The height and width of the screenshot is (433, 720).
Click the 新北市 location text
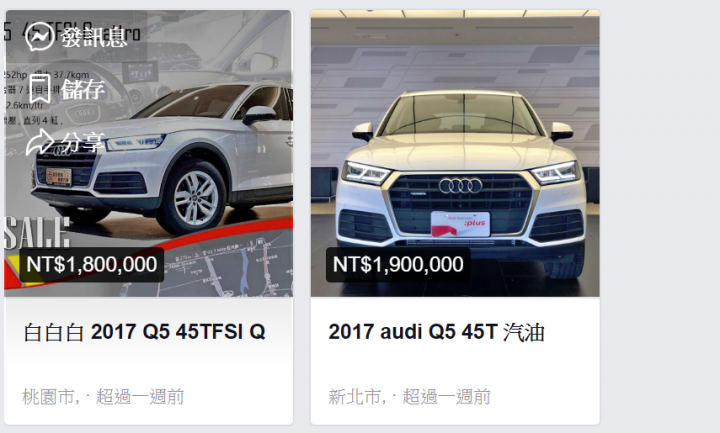click(x=355, y=396)
